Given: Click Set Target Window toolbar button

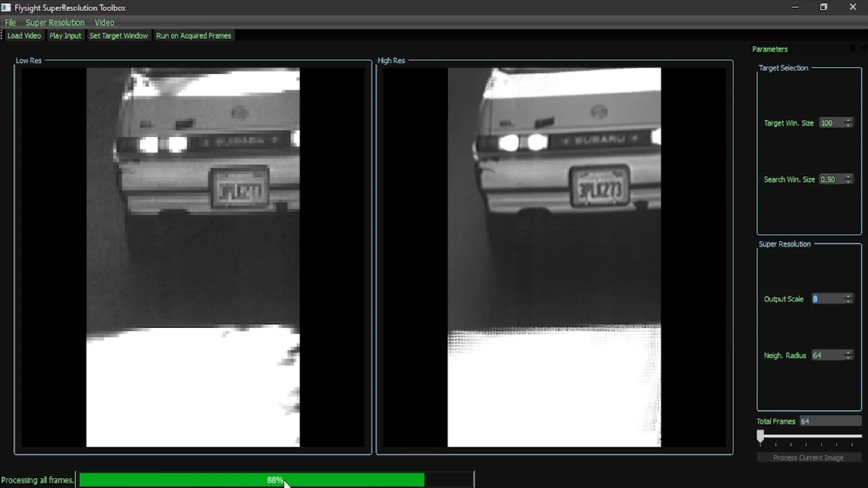Looking at the screenshot, I should click(x=118, y=36).
